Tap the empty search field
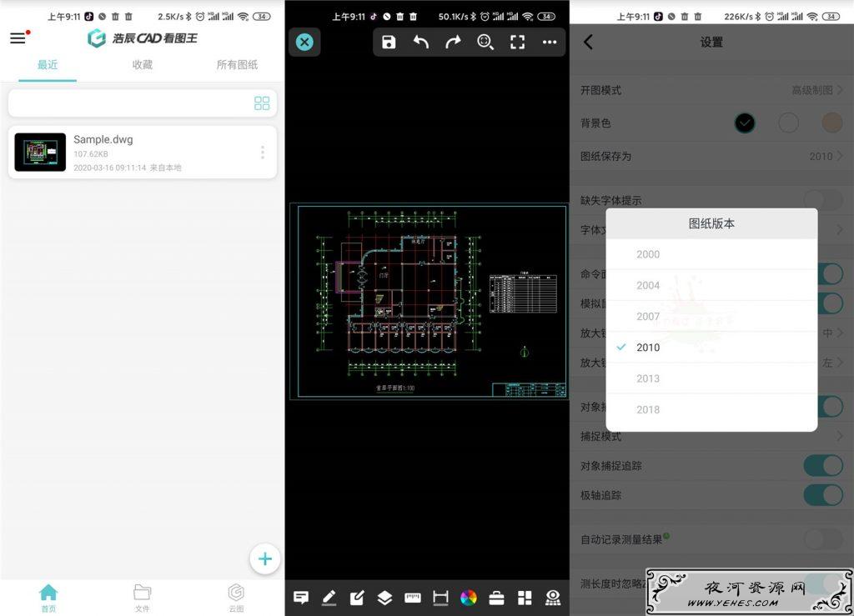 click(142, 103)
